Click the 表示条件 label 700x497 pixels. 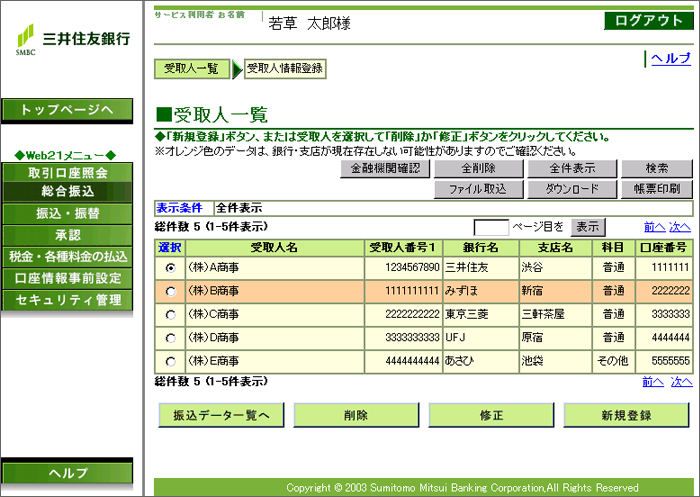tap(179, 209)
